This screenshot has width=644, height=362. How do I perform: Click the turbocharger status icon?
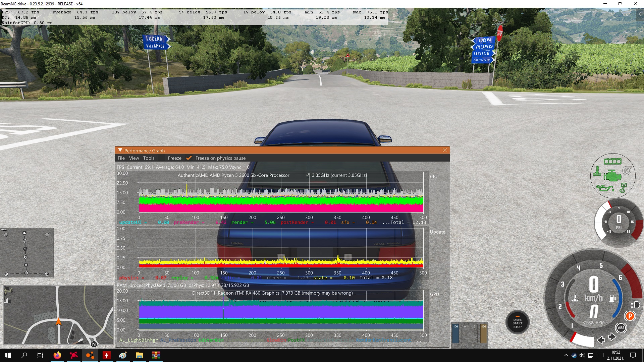pyautogui.click(x=627, y=171)
